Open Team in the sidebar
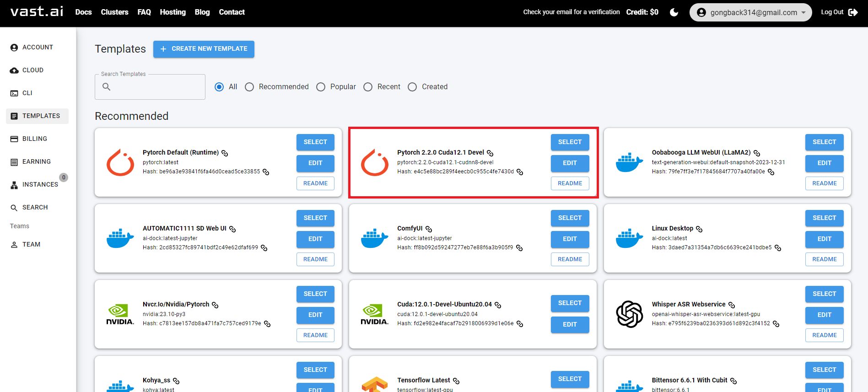 [37, 245]
